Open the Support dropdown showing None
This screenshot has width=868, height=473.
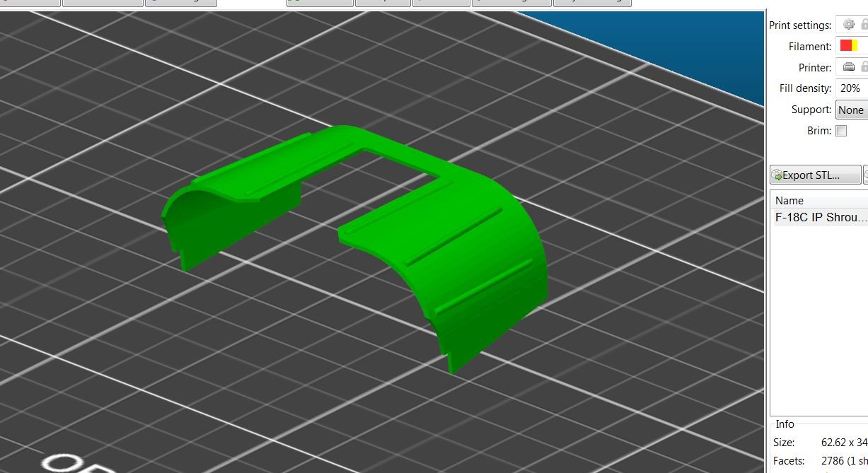[x=852, y=110]
